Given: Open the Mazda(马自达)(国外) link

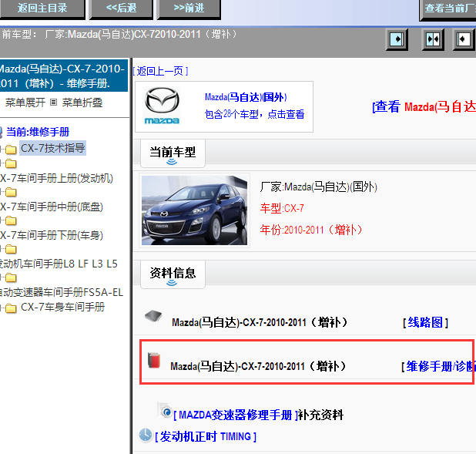Looking at the screenshot, I should pos(246,98).
